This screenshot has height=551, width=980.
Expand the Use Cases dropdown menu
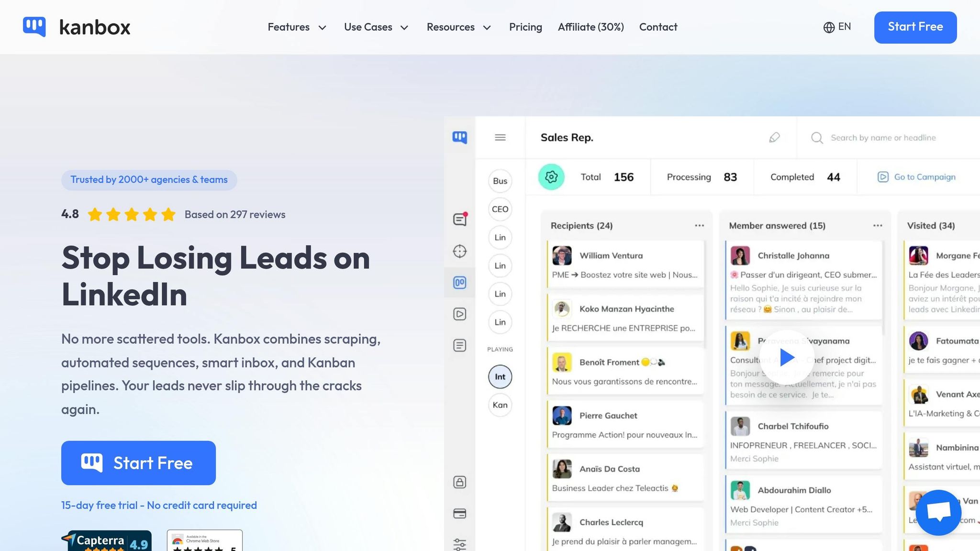tap(376, 27)
